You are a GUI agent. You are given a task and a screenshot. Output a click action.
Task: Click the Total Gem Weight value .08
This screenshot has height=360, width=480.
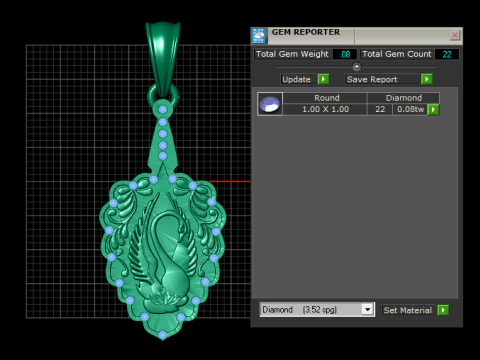pos(345,54)
